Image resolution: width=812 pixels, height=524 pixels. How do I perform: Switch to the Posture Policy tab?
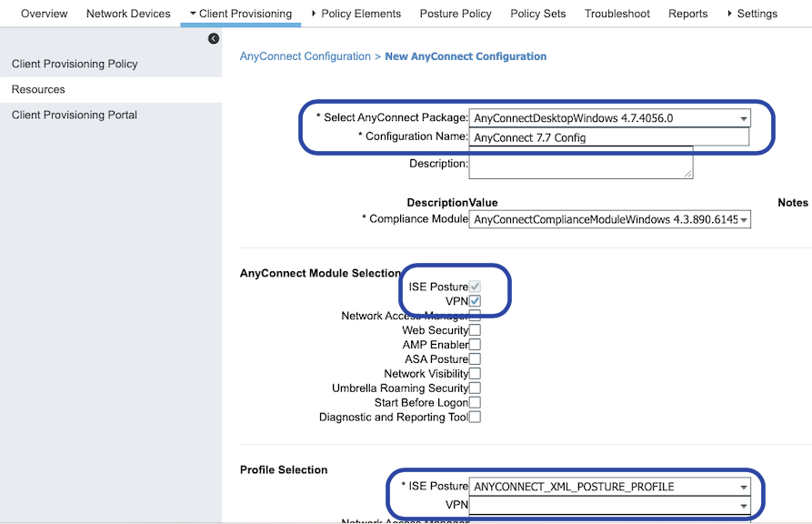click(x=456, y=14)
